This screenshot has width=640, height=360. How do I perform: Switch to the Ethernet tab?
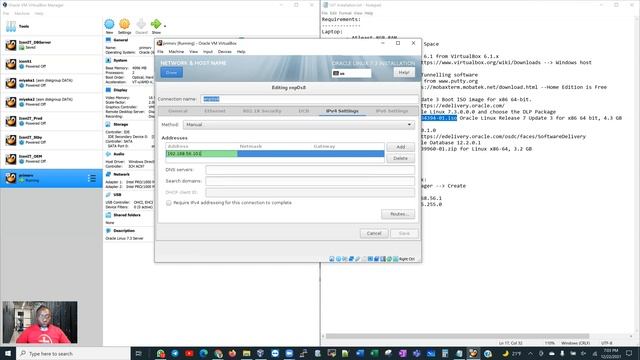215,111
